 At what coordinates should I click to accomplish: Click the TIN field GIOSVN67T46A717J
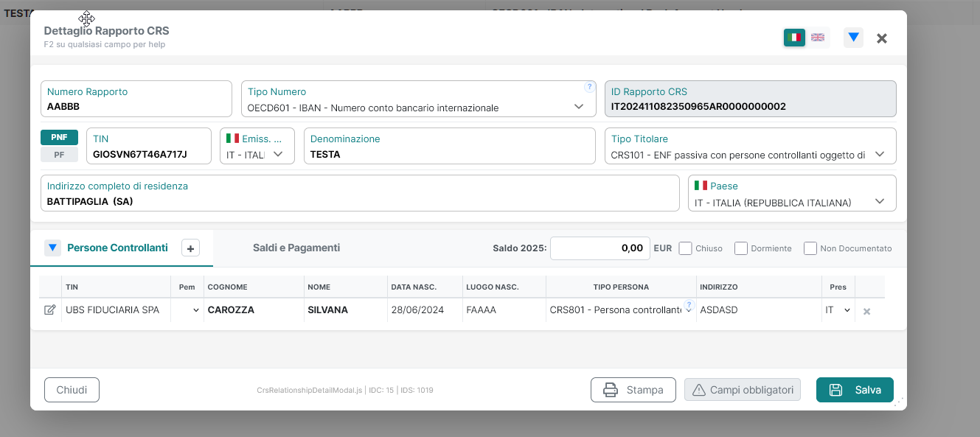pos(149,146)
